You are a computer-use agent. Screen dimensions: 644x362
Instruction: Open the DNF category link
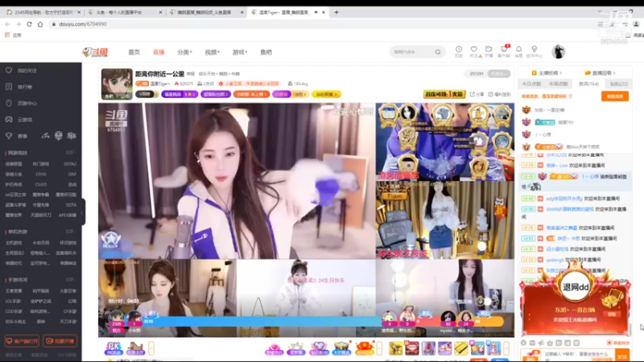pyautogui.click(x=72, y=174)
